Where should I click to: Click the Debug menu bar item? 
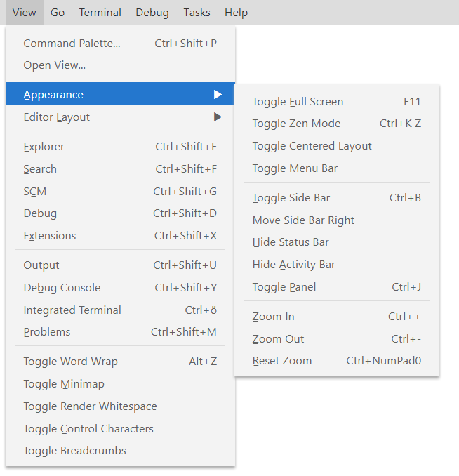coord(152,13)
